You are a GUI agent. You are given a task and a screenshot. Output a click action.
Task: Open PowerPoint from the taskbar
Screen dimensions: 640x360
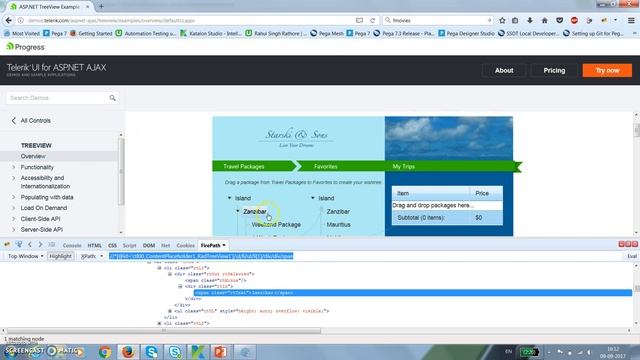[221, 352]
